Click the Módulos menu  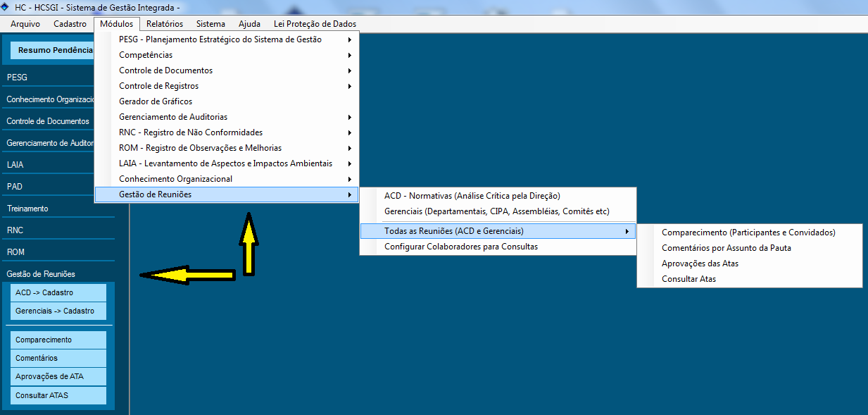tap(117, 24)
